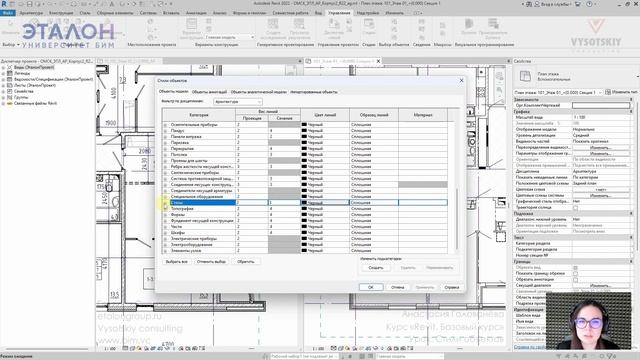Screen dimensions: 640x360
Task: Click Изменить тип button in Properties
Action: [x=622, y=92]
